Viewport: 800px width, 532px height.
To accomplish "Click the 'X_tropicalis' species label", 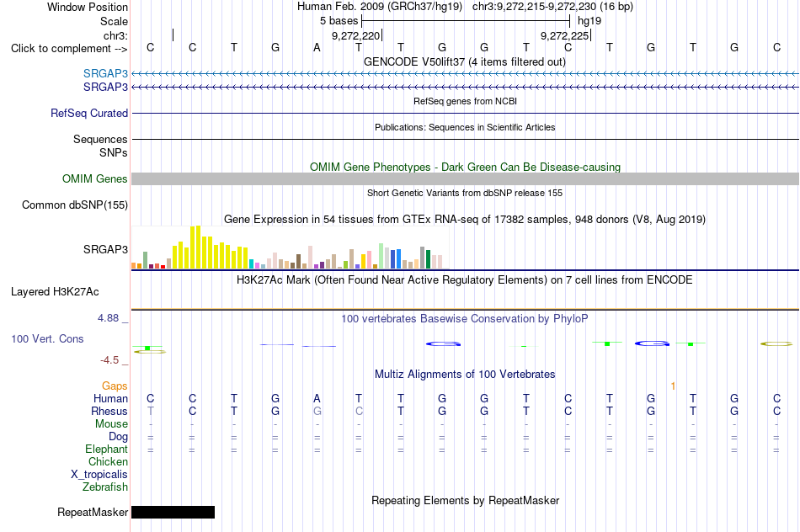I will [99, 475].
